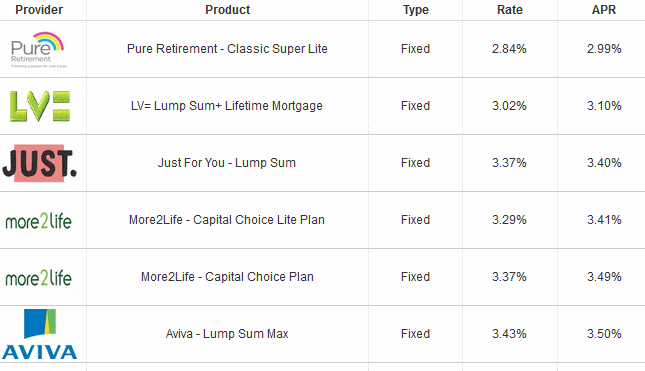
Task: Select Aviva - Lump Sum Max product
Action: coord(227,334)
